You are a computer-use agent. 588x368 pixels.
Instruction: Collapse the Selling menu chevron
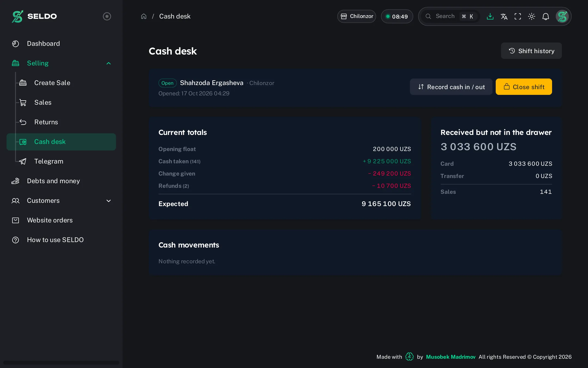[x=109, y=63]
